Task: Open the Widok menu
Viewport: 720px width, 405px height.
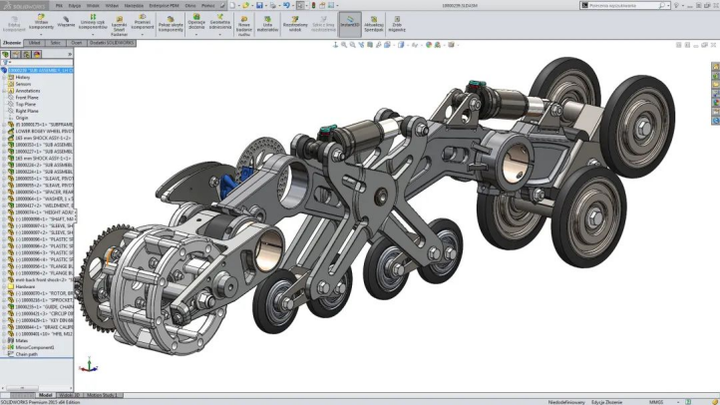Action: point(93,6)
